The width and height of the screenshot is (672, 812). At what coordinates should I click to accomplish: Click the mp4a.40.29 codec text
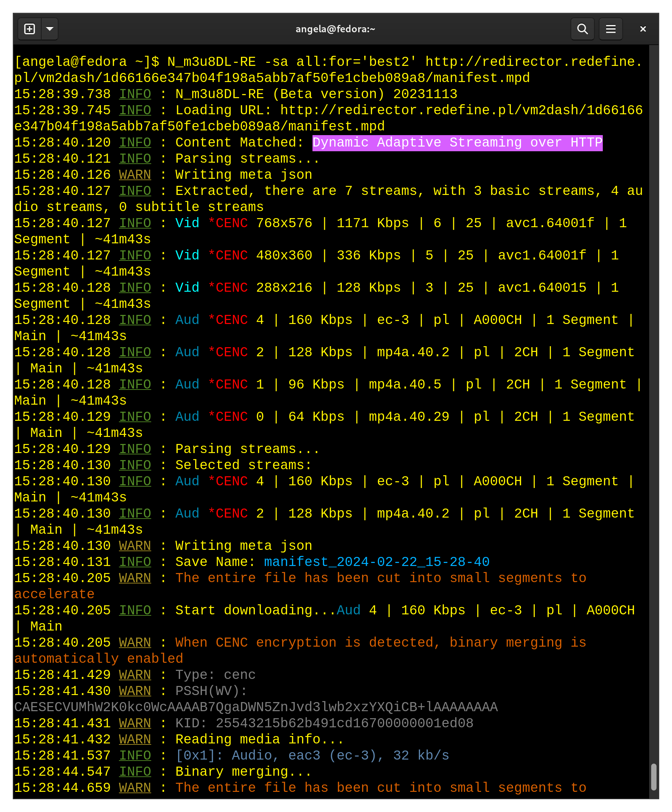click(409, 416)
